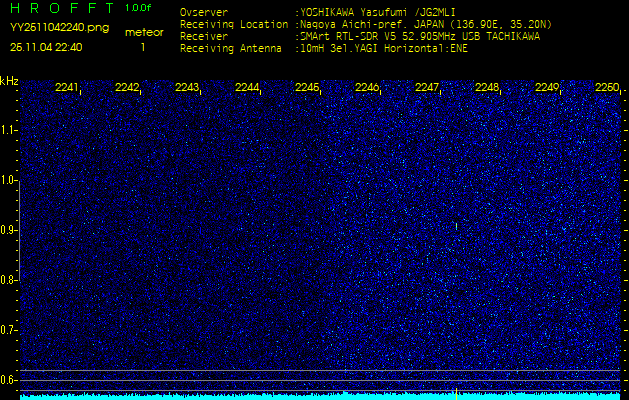The width and height of the screenshot is (629, 400).
Task: Select the 0.7 frequency axis label
Action: [9, 329]
